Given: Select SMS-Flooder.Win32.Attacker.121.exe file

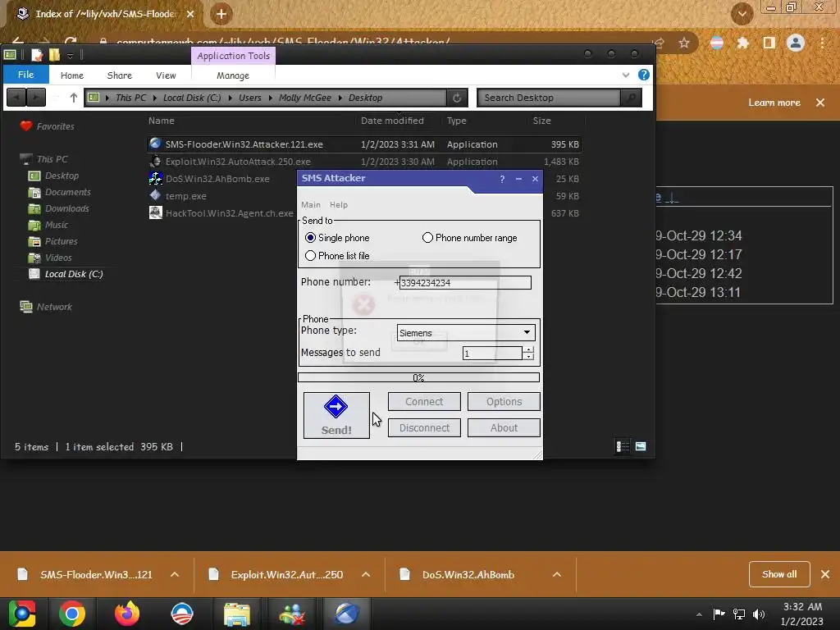Looking at the screenshot, I should [364, 144].
